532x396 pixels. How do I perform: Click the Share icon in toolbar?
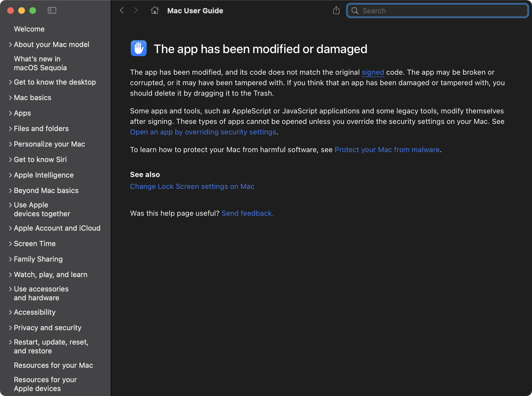pyautogui.click(x=336, y=11)
